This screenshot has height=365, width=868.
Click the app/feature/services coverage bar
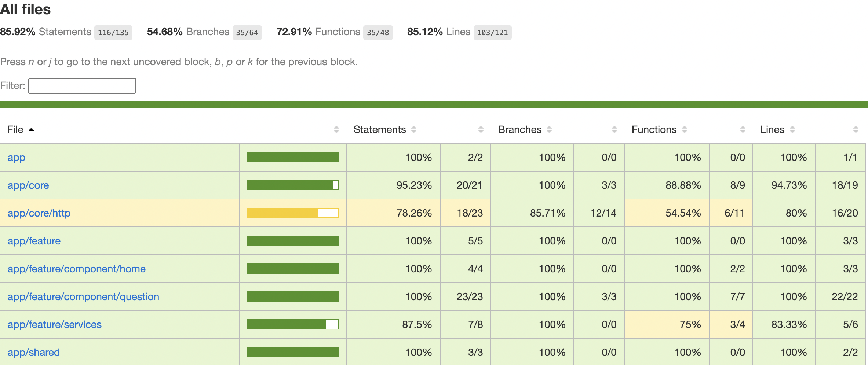(293, 324)
